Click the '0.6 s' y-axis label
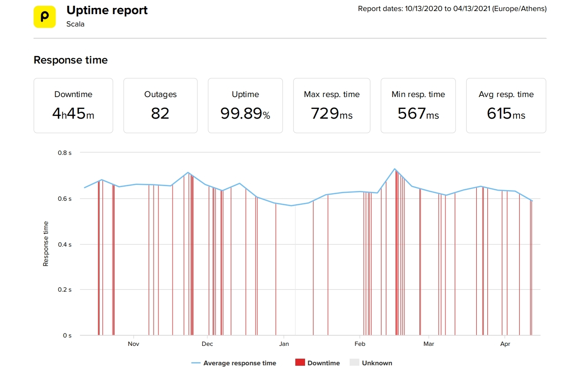 [x=65, y=199]
